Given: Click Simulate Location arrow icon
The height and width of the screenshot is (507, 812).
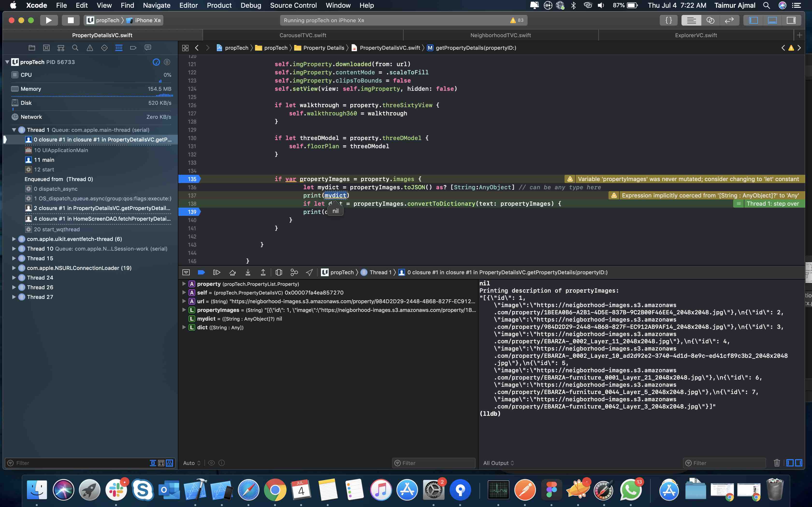Looking at the screenshot, I should pos(309,272).
